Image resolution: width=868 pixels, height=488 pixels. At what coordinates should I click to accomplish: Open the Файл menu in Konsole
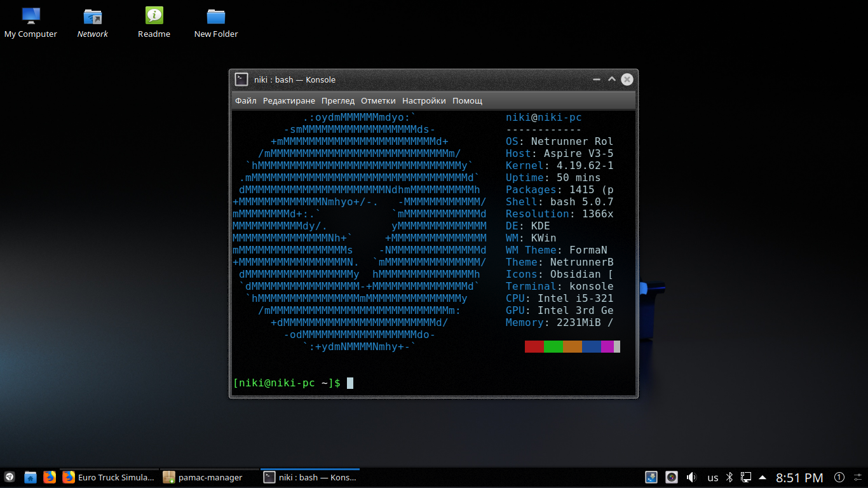click(x=246, y=100)
